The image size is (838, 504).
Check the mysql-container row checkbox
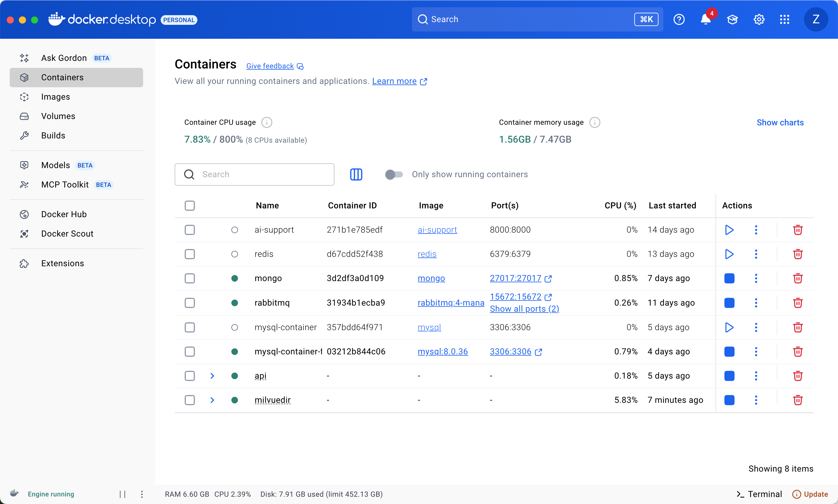[x=190, y=327]
